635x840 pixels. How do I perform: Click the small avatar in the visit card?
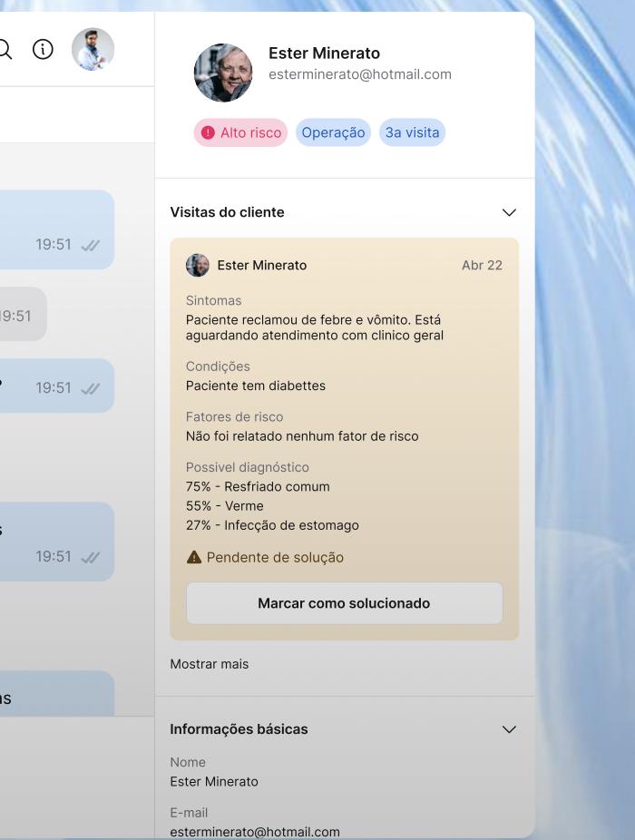197,265
